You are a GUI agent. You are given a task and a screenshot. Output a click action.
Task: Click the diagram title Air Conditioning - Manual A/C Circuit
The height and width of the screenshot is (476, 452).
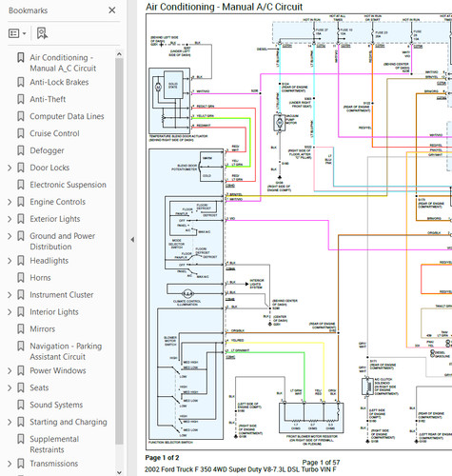[x=224, y=7]
